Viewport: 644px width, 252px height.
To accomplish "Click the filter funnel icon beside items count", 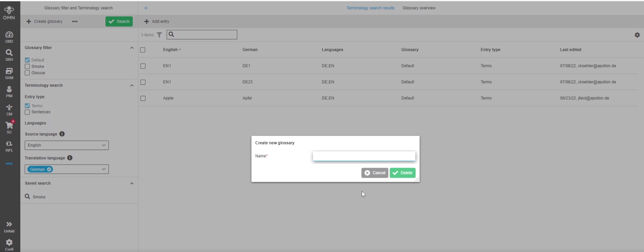I will (x=159, y=35).
